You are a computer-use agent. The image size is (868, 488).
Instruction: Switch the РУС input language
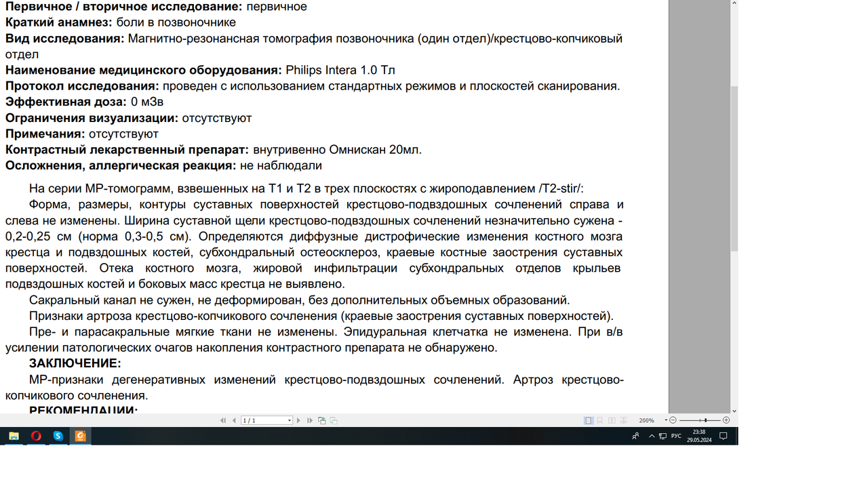click(x=676, y=436)
